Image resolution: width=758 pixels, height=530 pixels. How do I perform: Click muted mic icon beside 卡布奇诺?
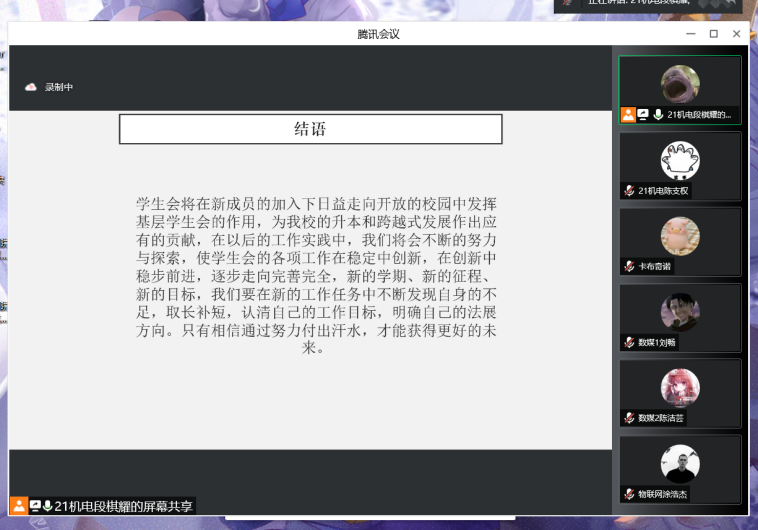click(629, 266)
